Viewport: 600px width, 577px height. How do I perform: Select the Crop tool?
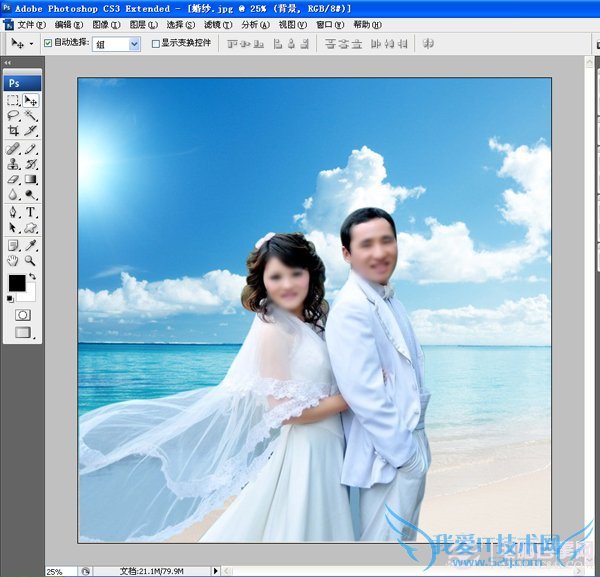pyautogui.click(x=13, y=131)
